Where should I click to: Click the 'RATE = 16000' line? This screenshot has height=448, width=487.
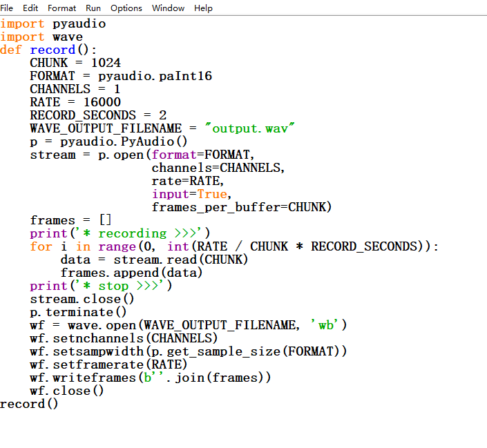(75, 102)
